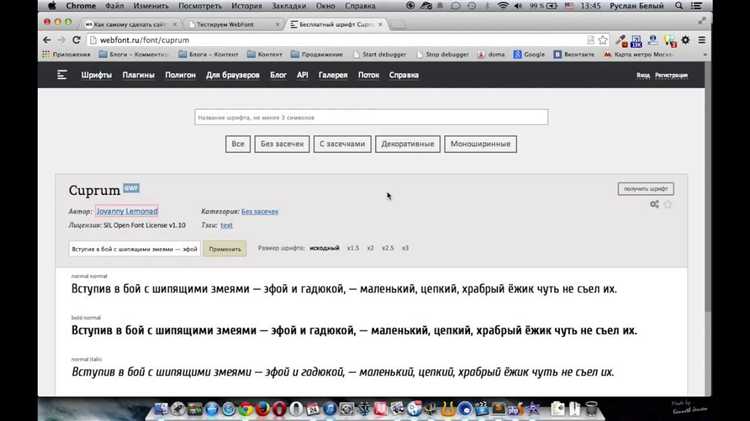Click the webfont site logo icon

(x=62, y=75)
